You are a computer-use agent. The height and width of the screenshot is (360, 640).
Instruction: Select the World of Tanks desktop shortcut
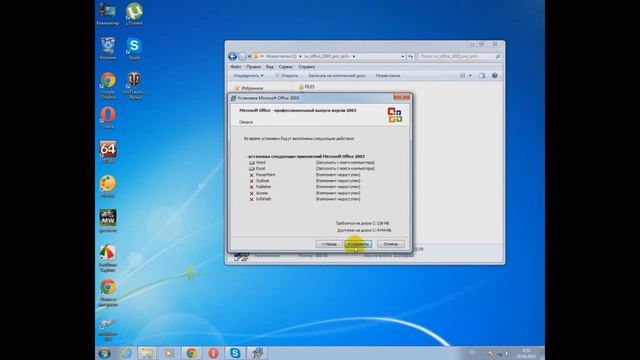click(134, 85)
